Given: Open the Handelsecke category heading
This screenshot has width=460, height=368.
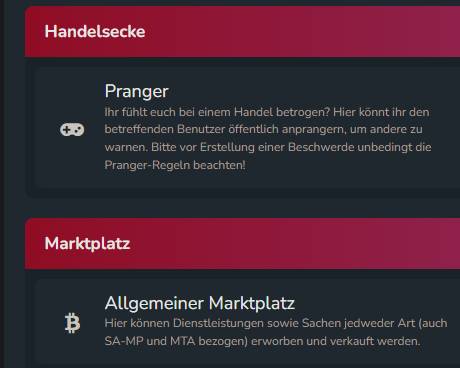Looking at the screenshot, I should point(95,32).
